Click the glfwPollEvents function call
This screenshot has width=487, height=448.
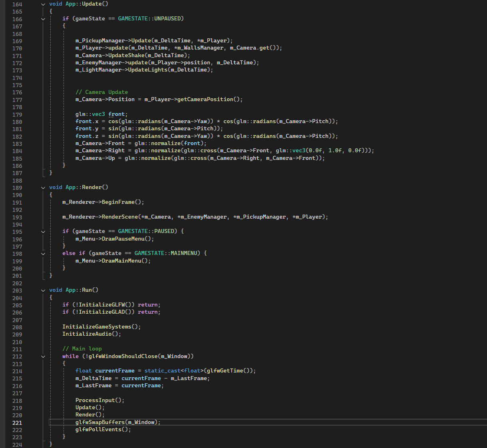(98, 429)
